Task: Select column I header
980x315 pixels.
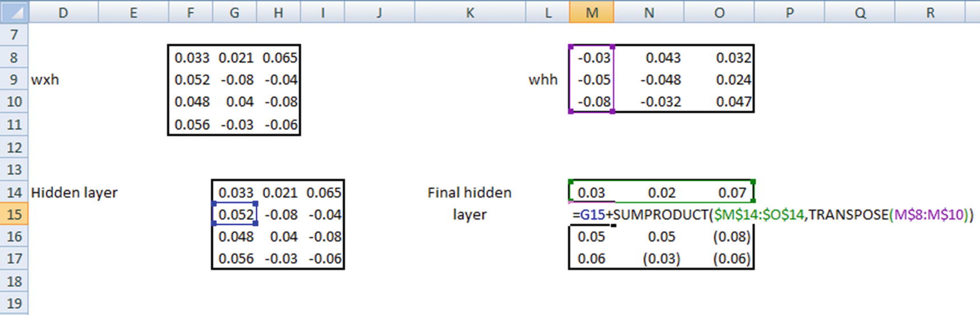Action: 322,12
